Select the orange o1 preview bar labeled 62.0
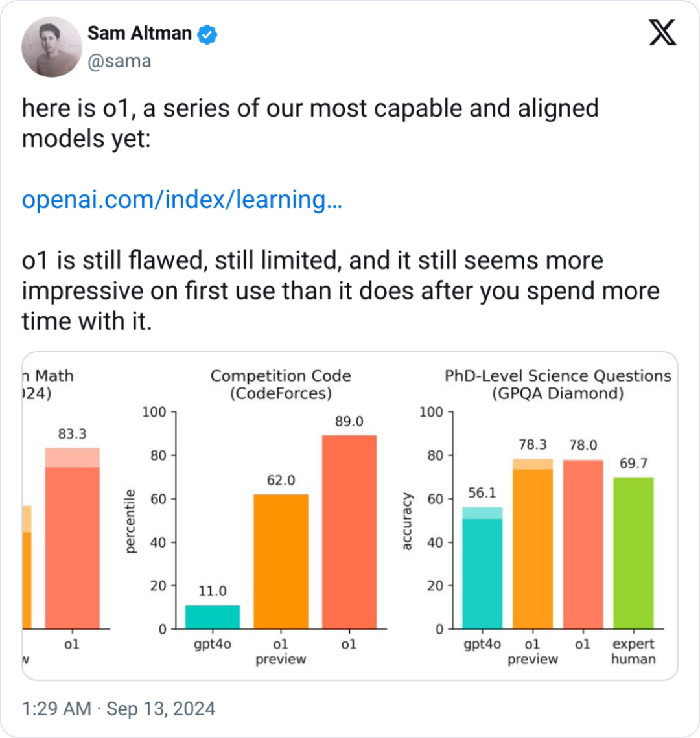This screenshot has height=738, width=700. (x=281, y=561)
